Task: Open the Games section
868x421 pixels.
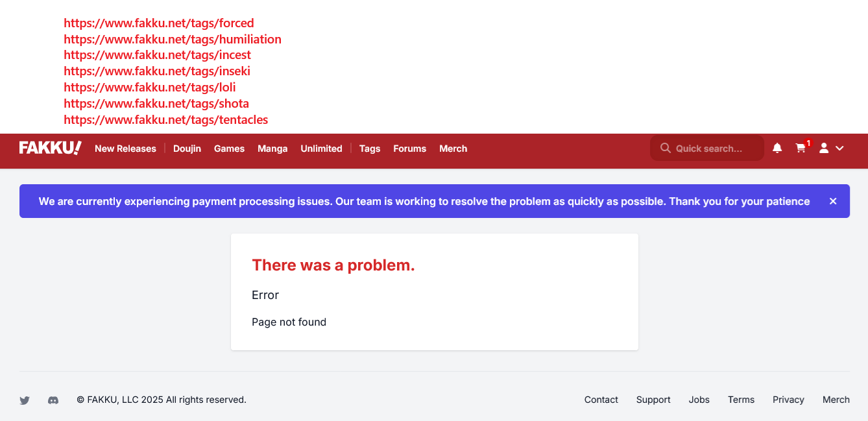Action: coord(229,149)
